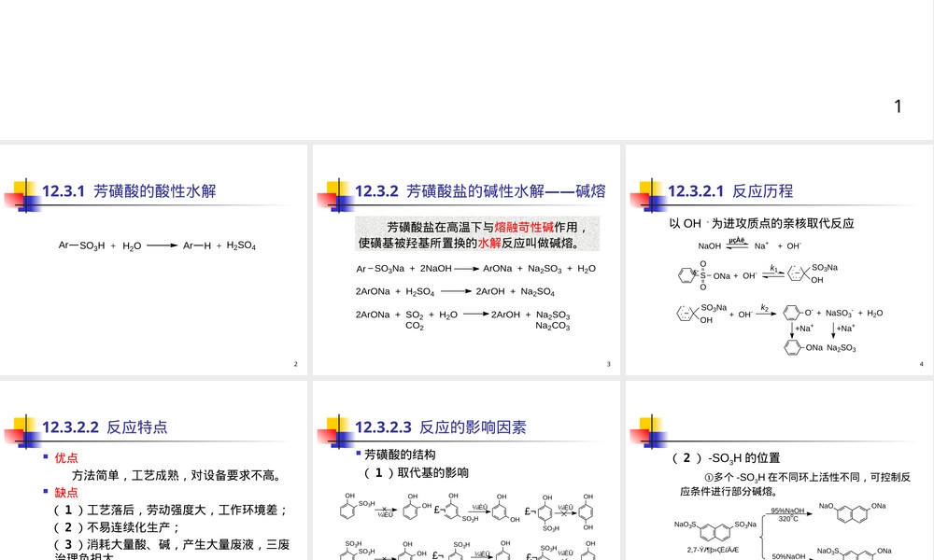934x560 pixels.
Task: Open the slide 12.3.2.1 反应历程
Action: (780, 259)
